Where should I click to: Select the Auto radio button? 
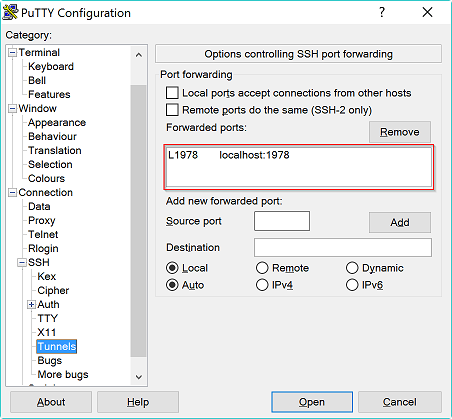[x=172, y=285]
